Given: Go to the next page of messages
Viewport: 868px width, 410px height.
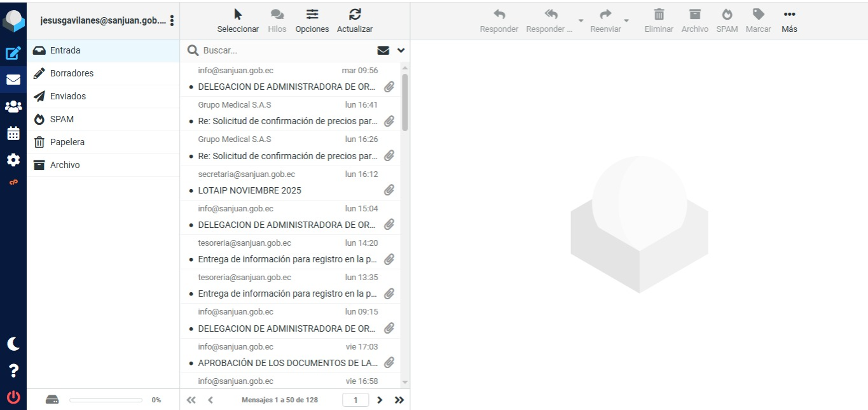Looking at the screenshot, I should [380, 400].
